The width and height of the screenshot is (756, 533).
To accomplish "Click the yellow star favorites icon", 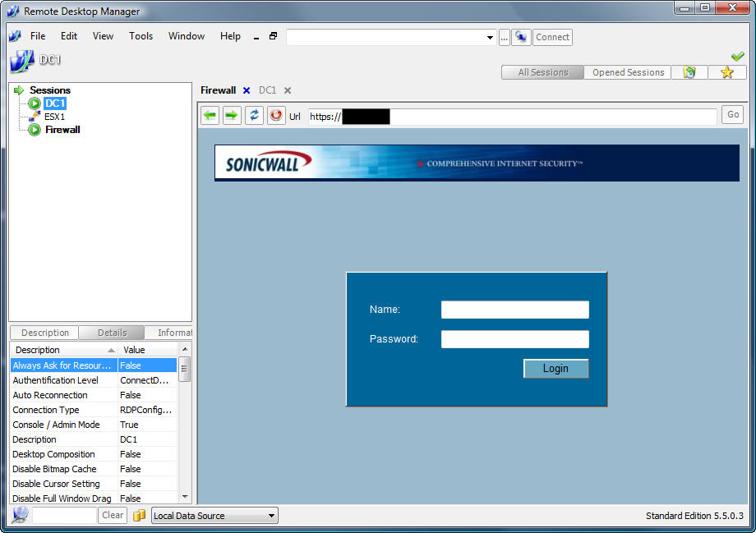I will point(726,71).
